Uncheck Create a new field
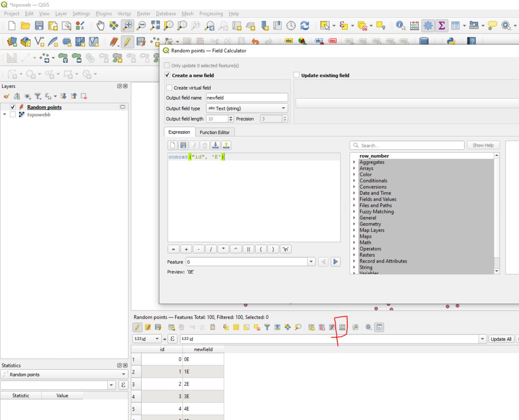This screenshot has width=519, height=420. (168, 75)
